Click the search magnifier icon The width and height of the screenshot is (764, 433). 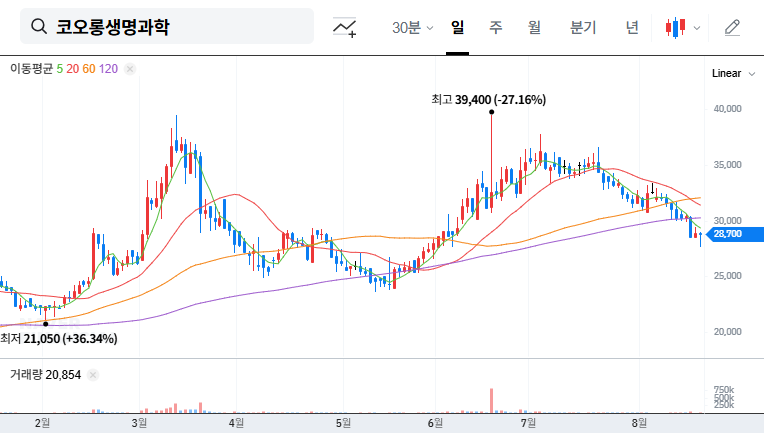pos(39,27)
